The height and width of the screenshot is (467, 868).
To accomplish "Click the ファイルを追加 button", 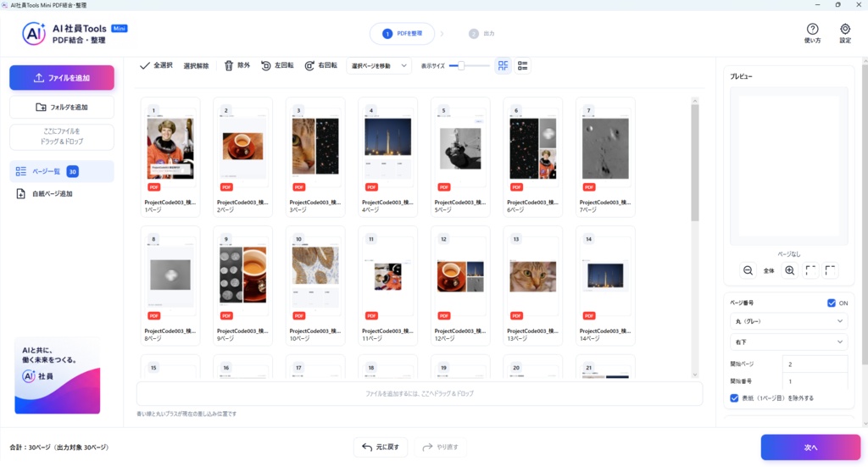I will click(x=61, y=78).
